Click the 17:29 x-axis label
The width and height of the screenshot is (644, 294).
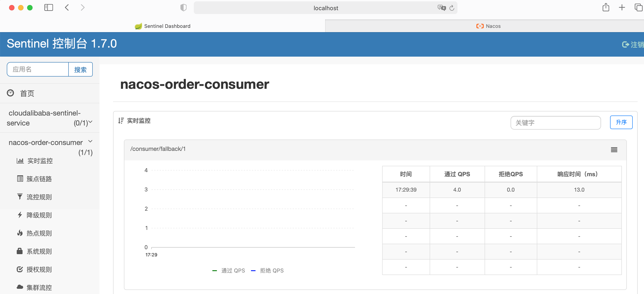tap(151, 255)
